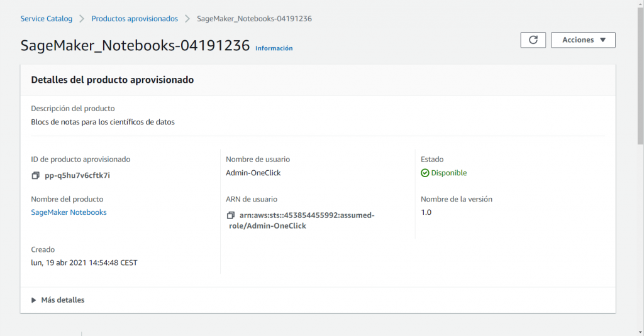Viewport: 644px width, 336px height.
Task: Expand the Más detalles section
Action: pyautogui.click(x=58, y=300)
